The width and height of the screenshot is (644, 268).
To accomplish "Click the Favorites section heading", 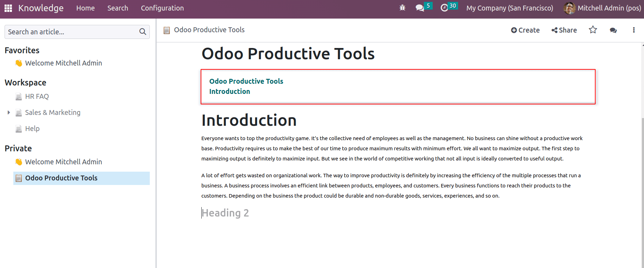I will [x=22, y=50].
